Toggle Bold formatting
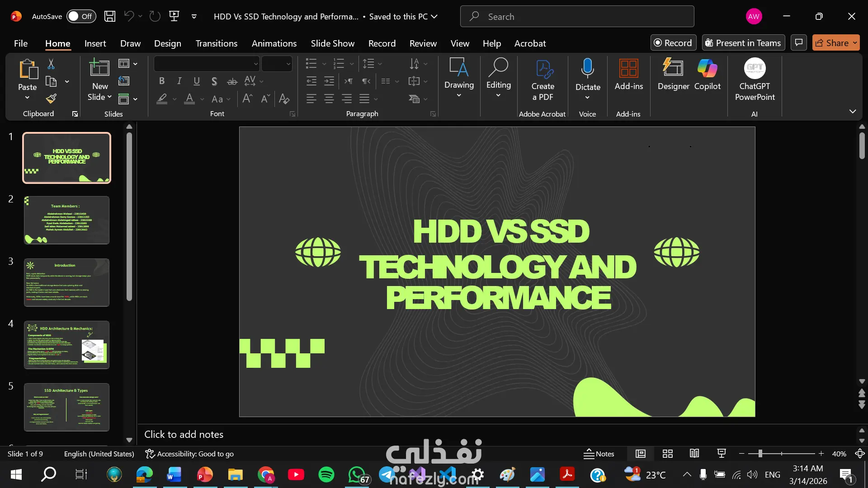This screenshot has width=868, height=488. (x=161, y=81)
